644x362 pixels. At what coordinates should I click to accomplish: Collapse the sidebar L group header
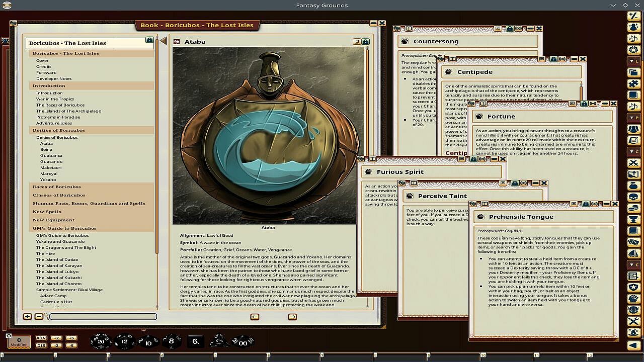[634, 61]
